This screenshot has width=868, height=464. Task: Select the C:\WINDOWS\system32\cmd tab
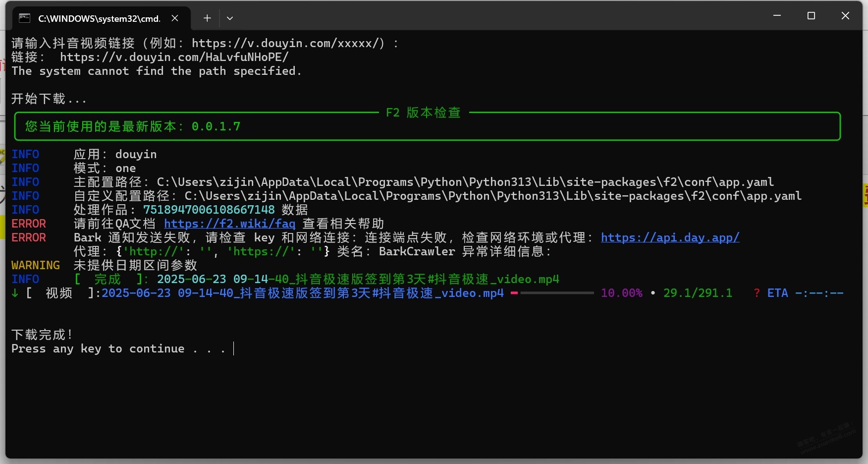coord(101,18)
